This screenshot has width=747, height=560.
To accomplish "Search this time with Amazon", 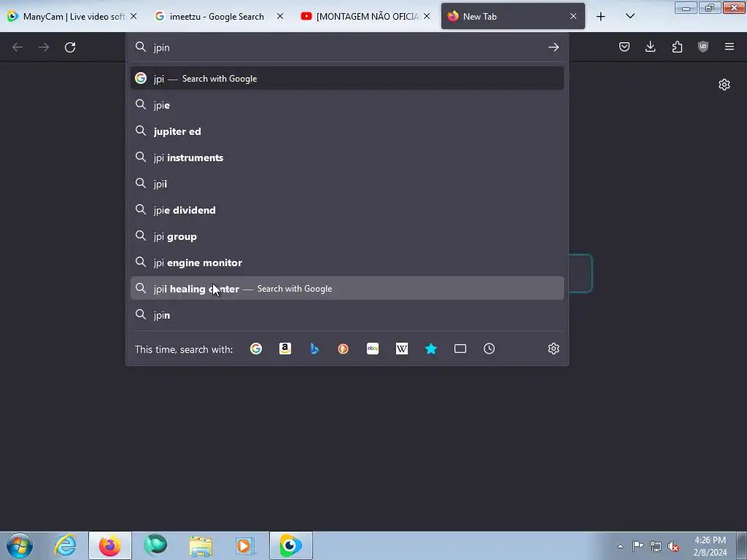I will click(x=285, y=349).
